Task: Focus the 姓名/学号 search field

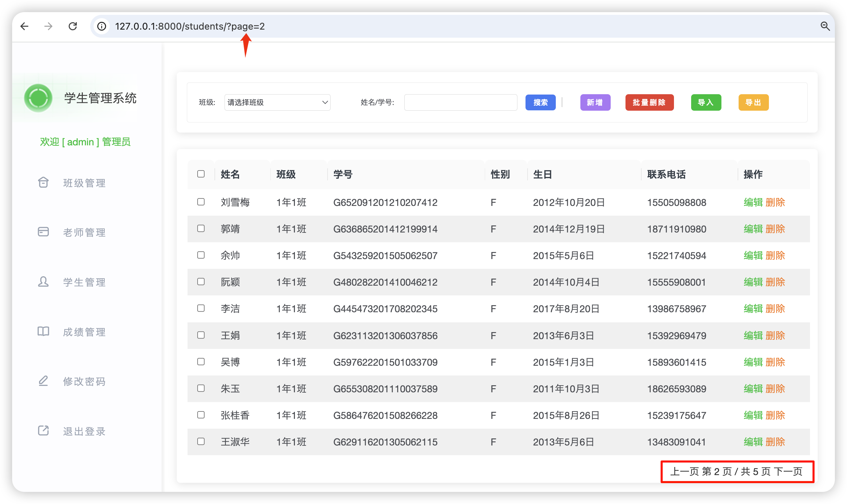Action: 461,102
